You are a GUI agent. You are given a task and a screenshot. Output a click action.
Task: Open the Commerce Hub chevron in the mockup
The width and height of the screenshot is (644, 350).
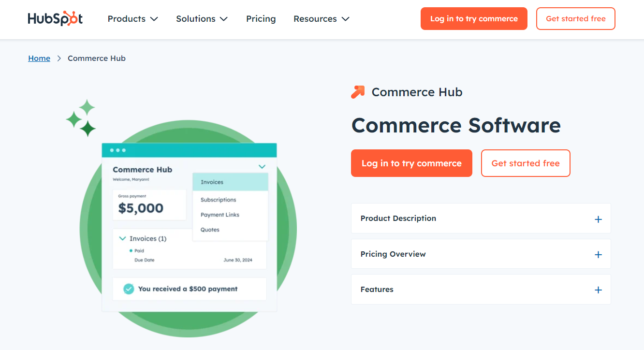[x=262, y=166]
